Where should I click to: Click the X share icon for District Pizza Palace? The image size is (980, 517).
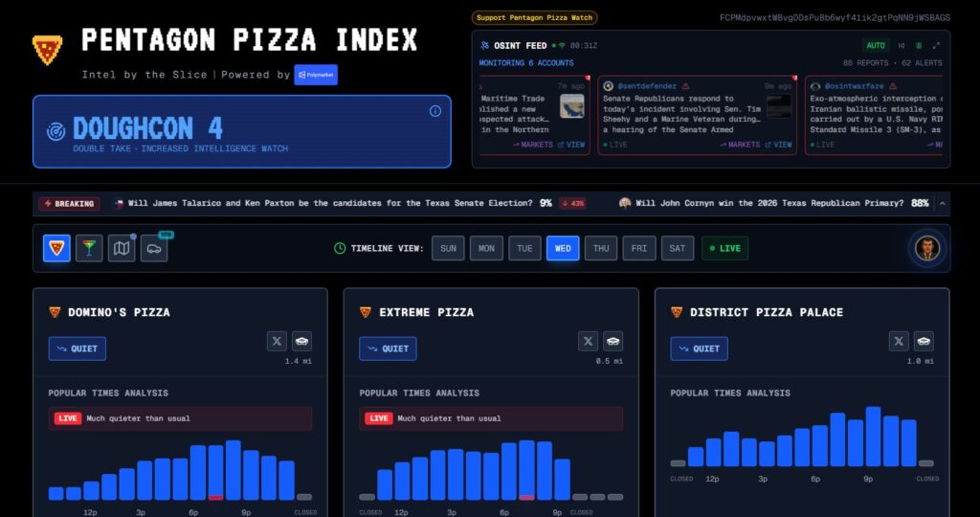pyautogui.click(x=899, y=341)
